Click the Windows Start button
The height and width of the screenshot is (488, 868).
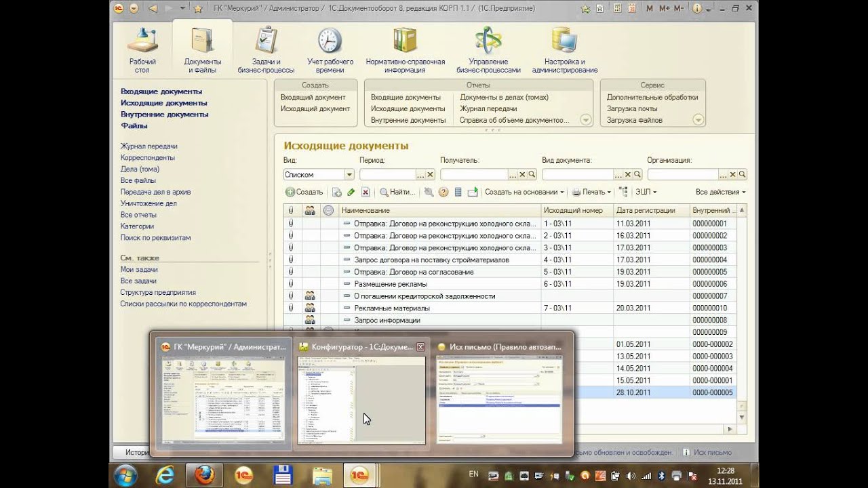[125, 475]
